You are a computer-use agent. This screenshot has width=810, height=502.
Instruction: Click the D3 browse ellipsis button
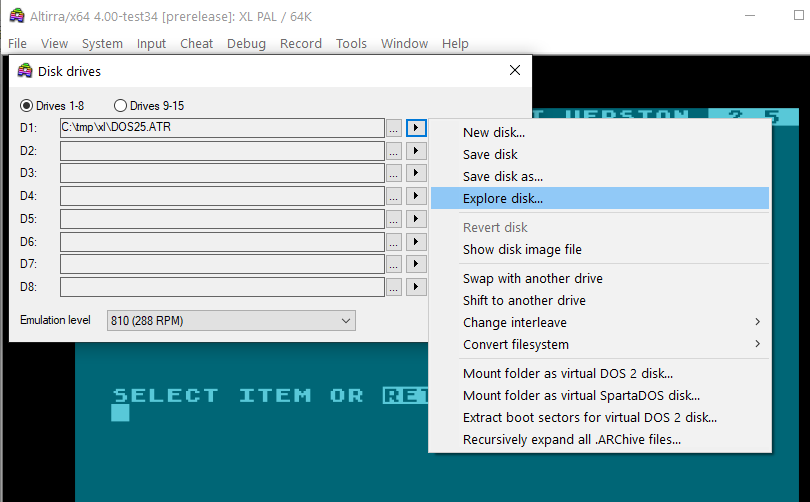[x=394, y=174]
